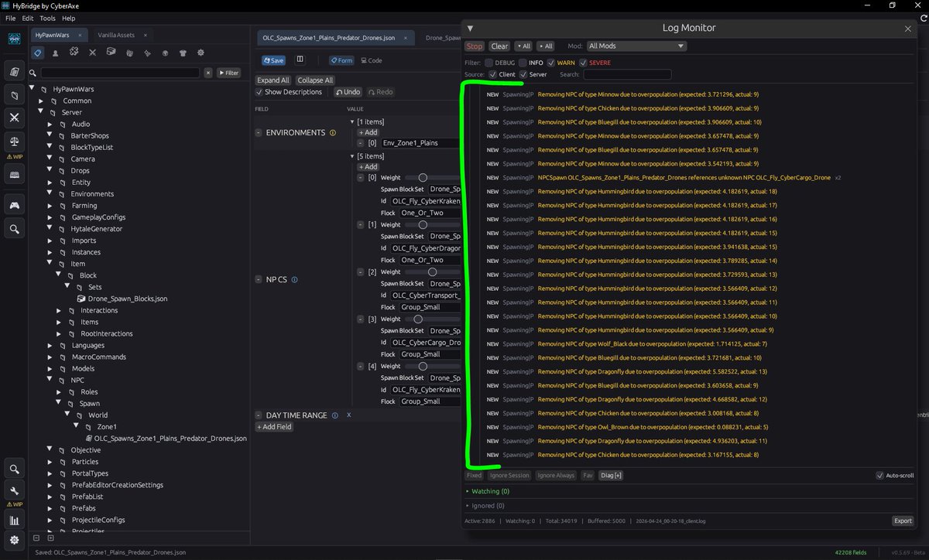Open the folder icon in left sidebar
The image size is (929, 560).
pos(15,95)
